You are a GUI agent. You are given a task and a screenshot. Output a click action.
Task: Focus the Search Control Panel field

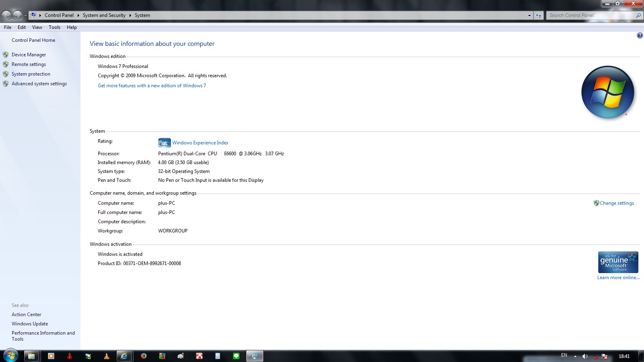[591, 15]
